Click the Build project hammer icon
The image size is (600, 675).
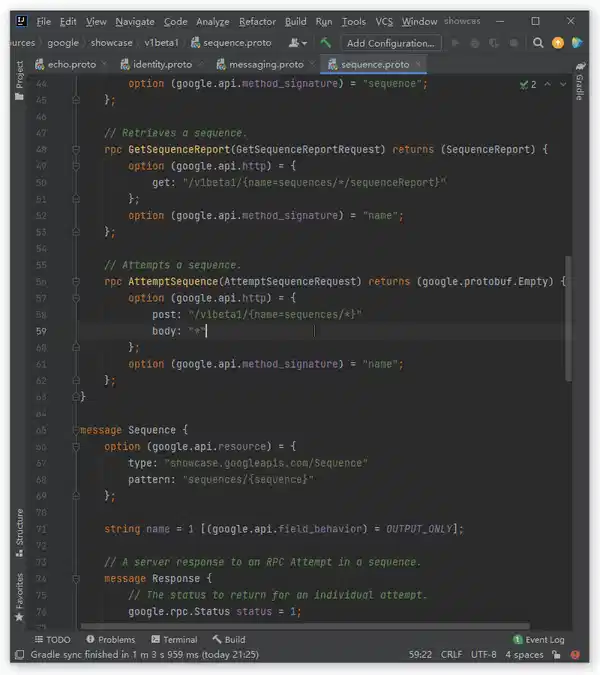[x=326, y=43]
